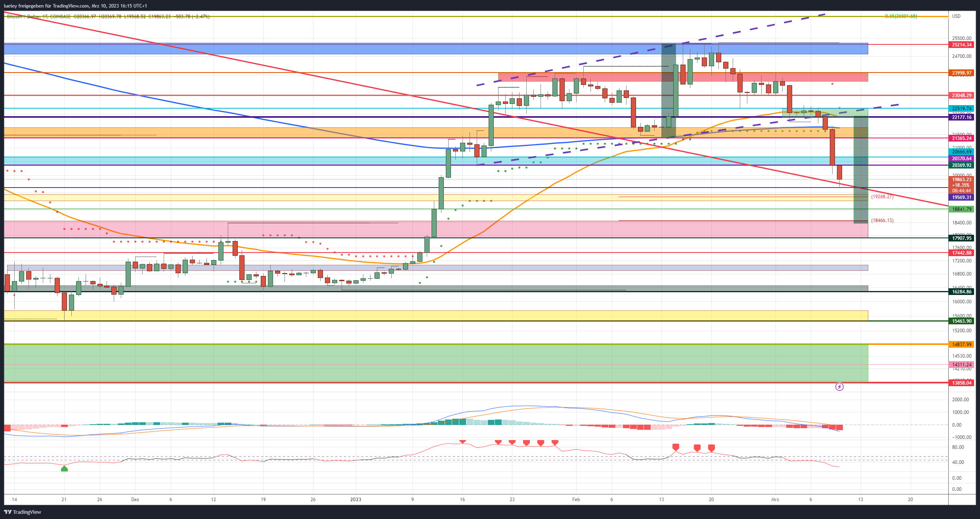Click the 14837.99 orange price label
980x519 pixels.
point(962,345)
